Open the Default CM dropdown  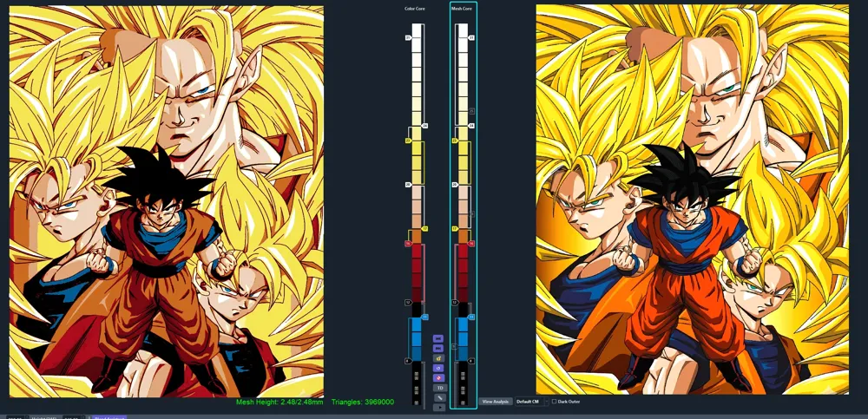530,402
